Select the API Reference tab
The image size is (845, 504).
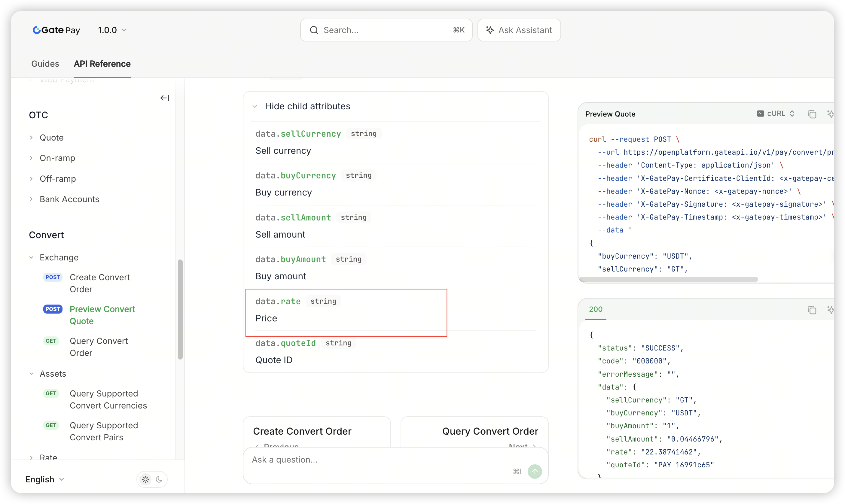(x=102, y=63)
